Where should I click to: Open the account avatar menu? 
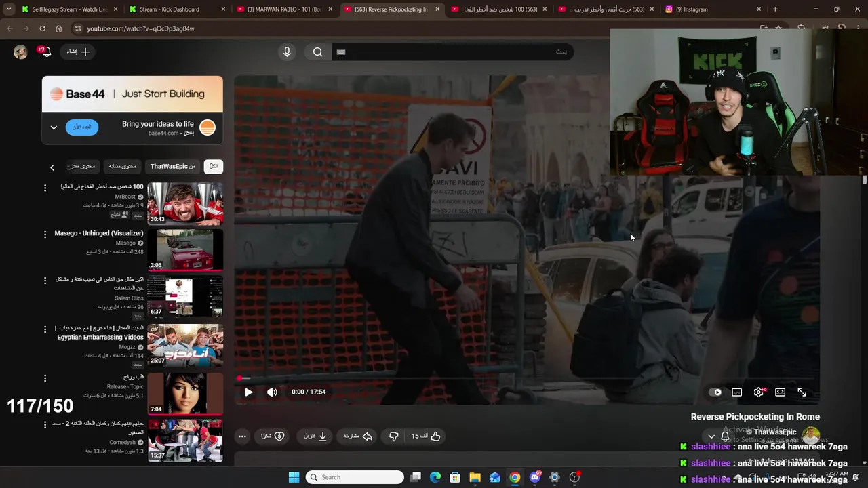point(20,52)
